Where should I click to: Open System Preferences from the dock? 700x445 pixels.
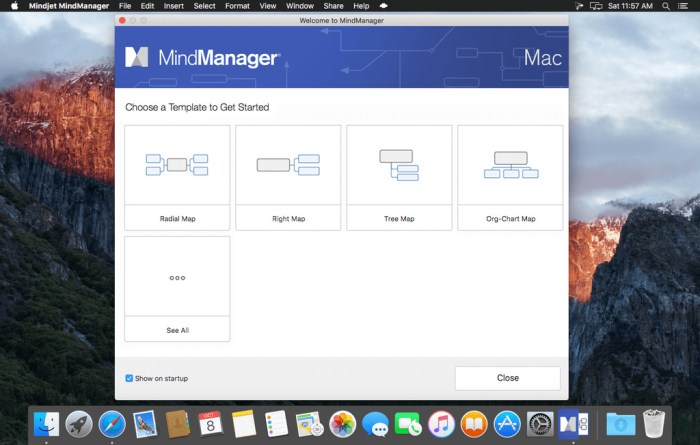pyautogui.click(x=540, y=423)
